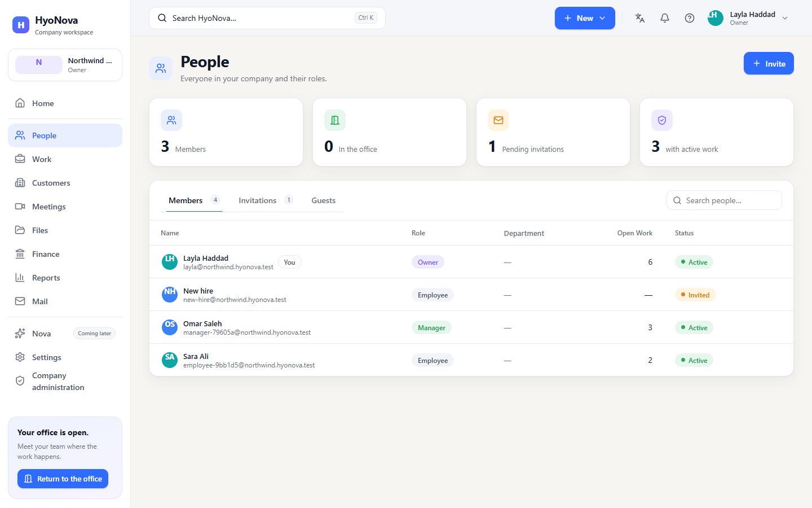Open Files in the sidebar
The width and height of the screenshot is (812, 508).
click(65, 230)
